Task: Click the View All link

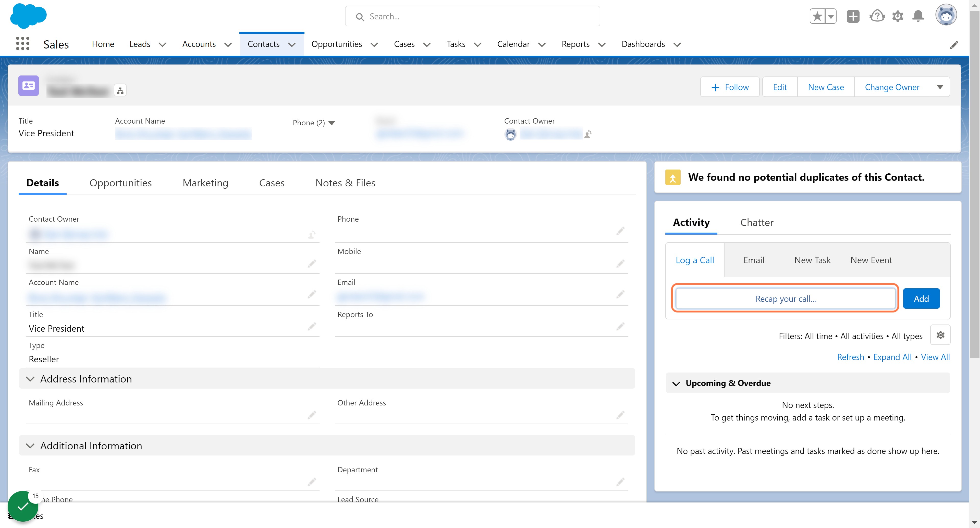Action: coord(935,357)
